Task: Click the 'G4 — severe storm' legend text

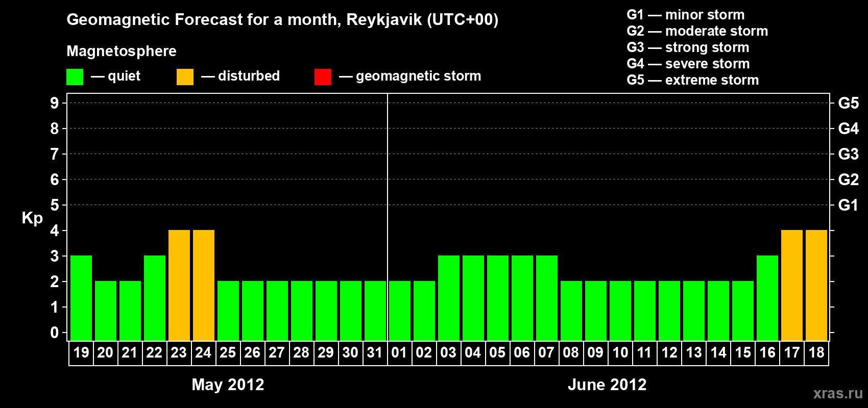Action: [x=688, y=64]
